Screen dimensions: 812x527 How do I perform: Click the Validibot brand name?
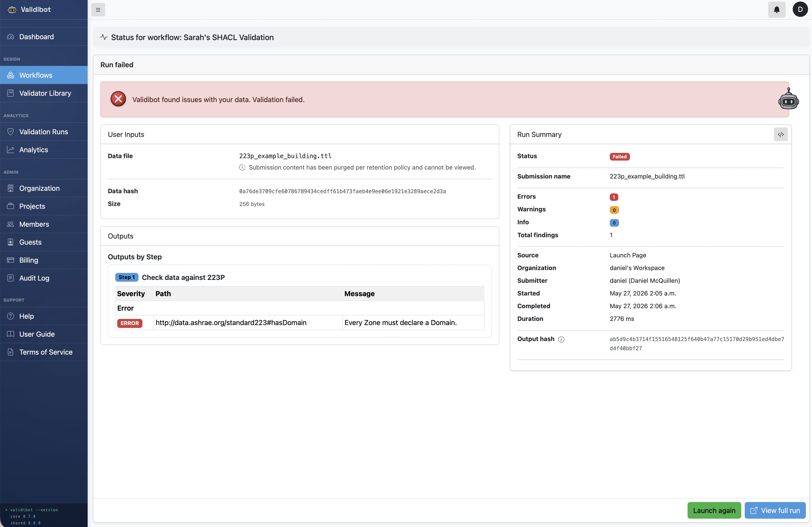click(36, 9)
